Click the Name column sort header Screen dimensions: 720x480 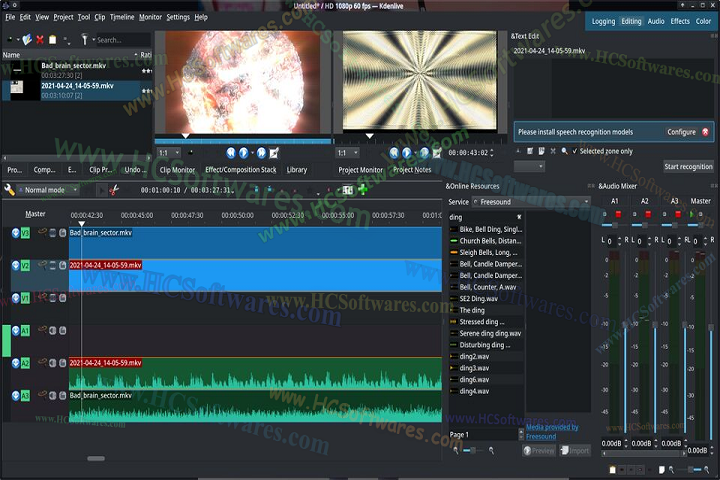(69, 55)
